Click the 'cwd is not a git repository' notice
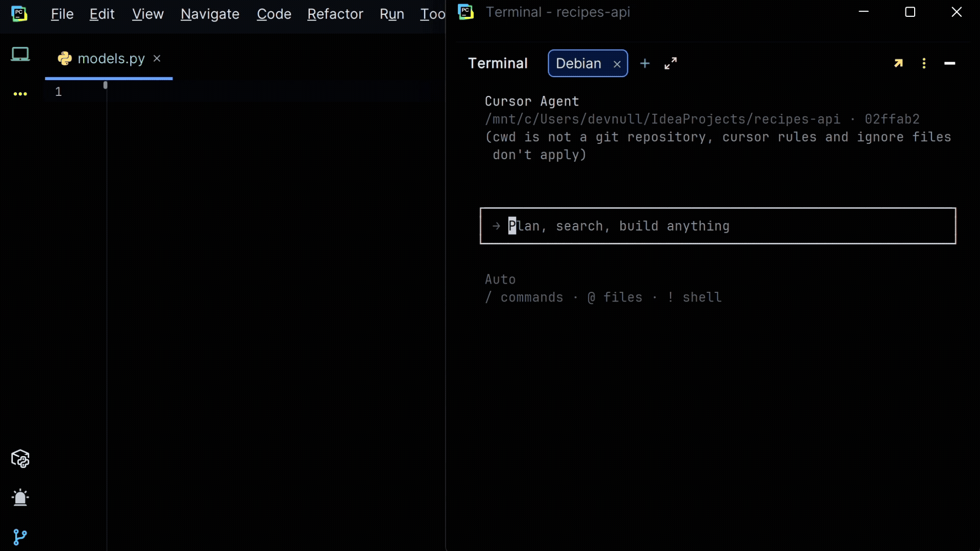The image size is (980, 551). [x=718, y=146]
